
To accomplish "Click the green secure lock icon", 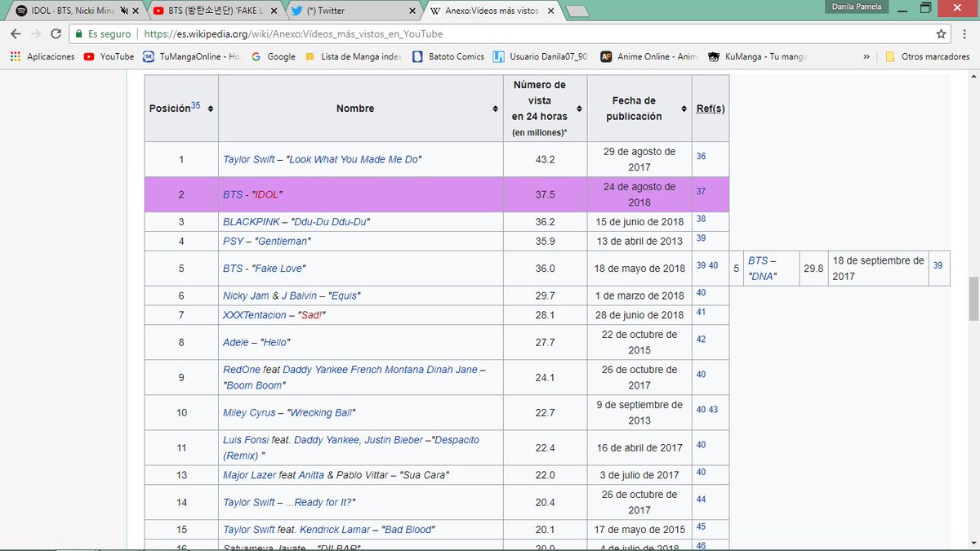I will click(78, 34).
